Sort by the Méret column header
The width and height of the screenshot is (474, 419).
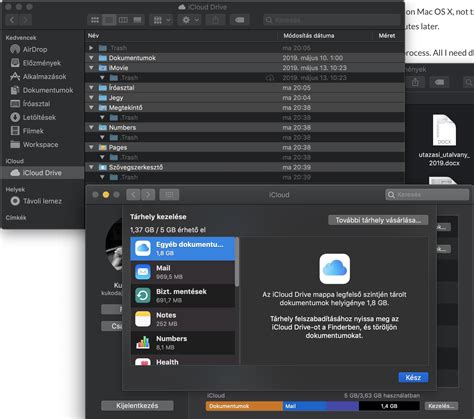(387, 36)
